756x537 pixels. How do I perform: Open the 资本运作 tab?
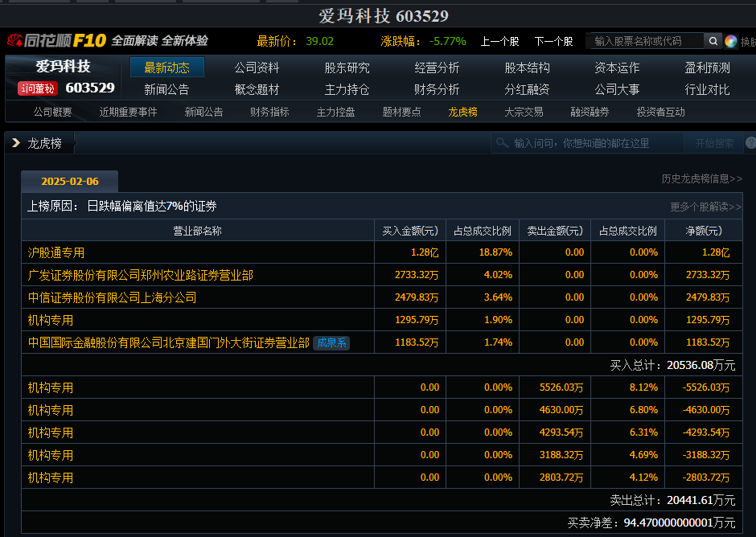click(x=617, y=68)
